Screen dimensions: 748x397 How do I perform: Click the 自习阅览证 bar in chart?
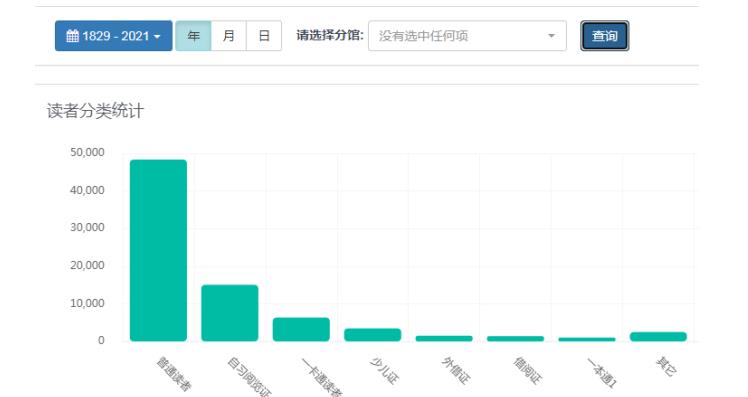tap(229, 313)
